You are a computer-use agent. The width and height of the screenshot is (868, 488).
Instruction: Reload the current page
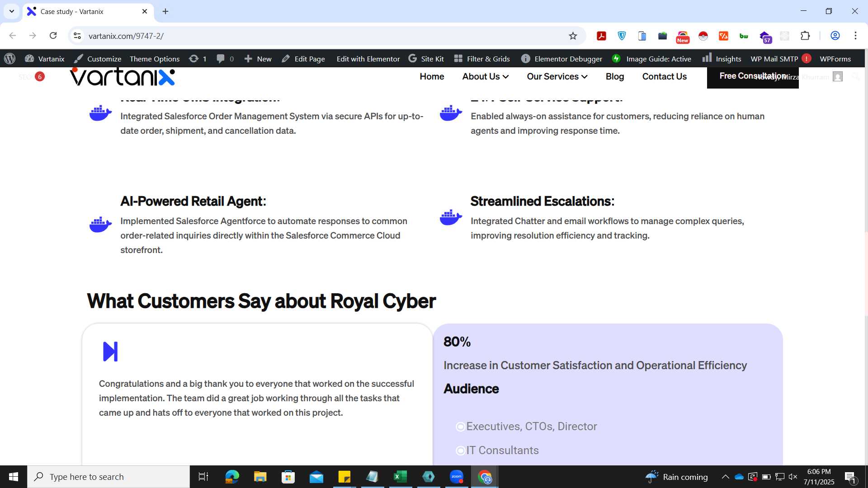53,36
